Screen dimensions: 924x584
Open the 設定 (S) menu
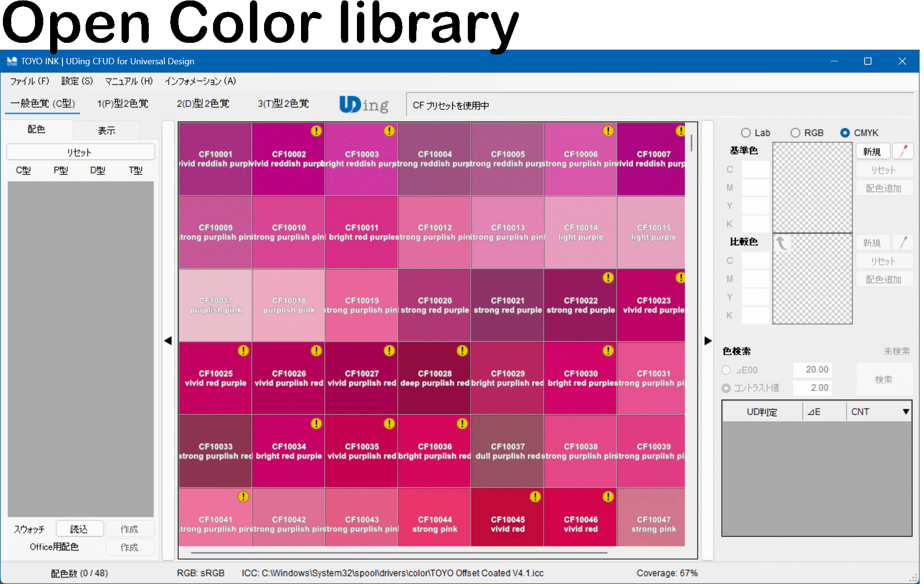point(77,81)
